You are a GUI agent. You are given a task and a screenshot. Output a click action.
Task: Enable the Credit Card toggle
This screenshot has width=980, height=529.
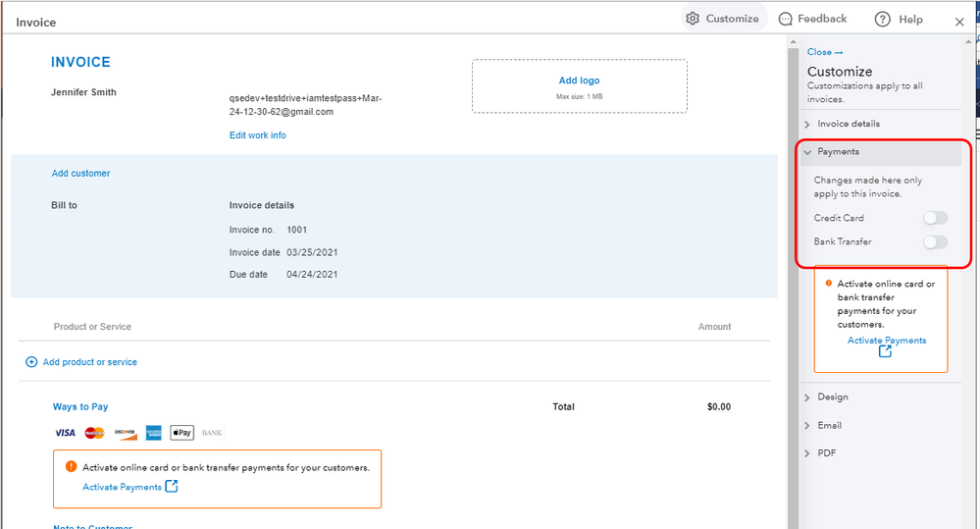pos(935,218)
